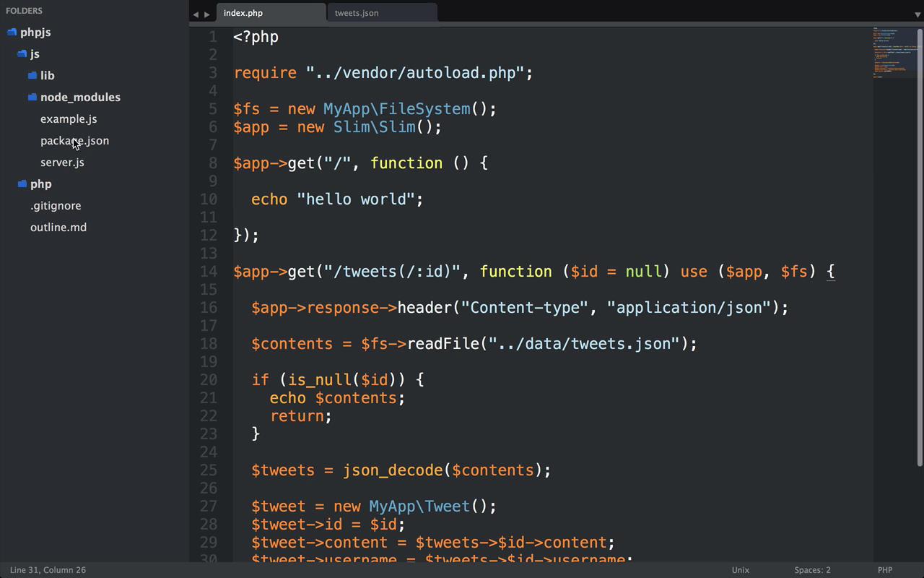Open example.js in the sidebar
Image resolution: width=924 pixels, height=578 pixels.
(x=69, y=119)
